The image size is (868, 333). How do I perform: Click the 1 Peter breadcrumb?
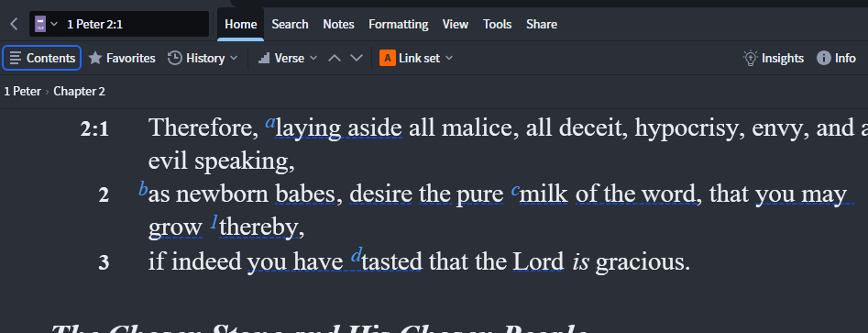tap(22, 92)
